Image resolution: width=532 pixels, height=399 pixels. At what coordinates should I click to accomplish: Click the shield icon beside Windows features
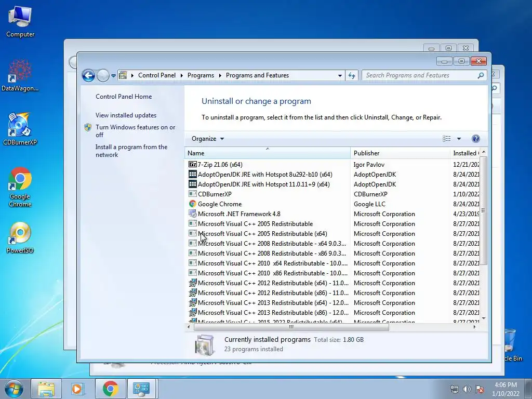(x=88, y=128)
